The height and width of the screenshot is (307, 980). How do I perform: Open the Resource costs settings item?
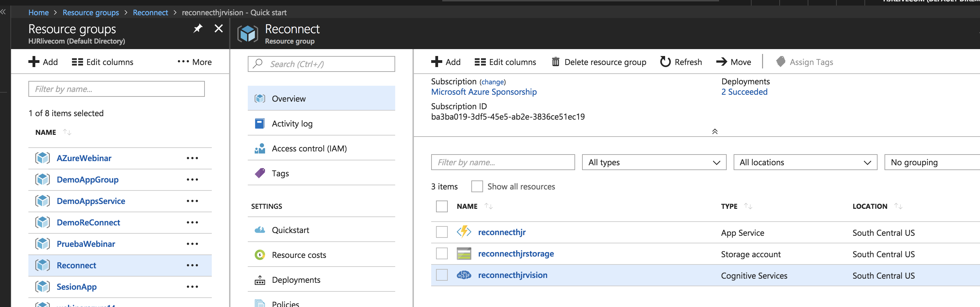pyautogui.click(x=321, y=254)
